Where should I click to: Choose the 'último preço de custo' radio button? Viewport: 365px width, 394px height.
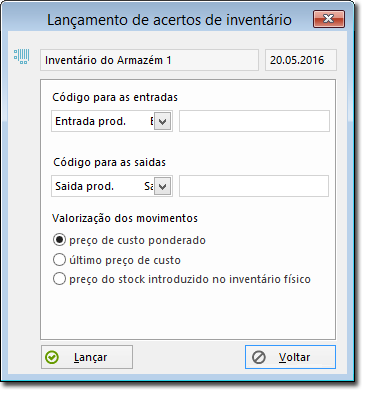(59, 260)
